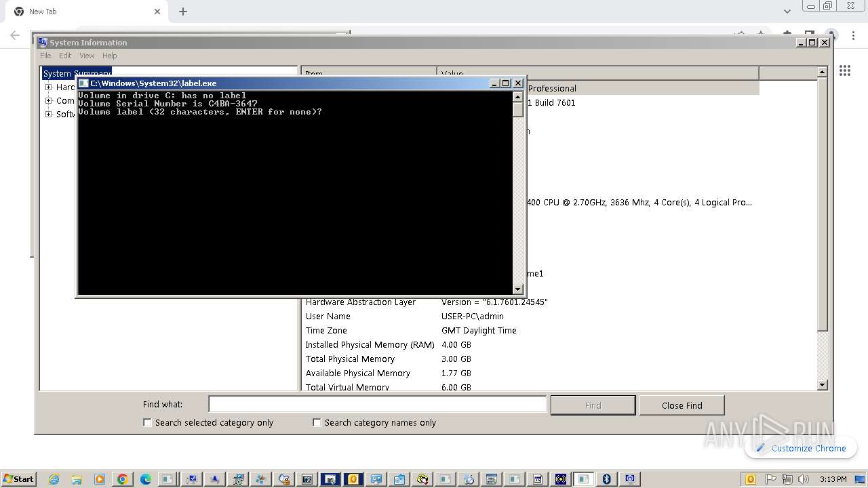Click the Item column header
The image size is (868, 488).
pyautogui.click(x=370, y=73)
